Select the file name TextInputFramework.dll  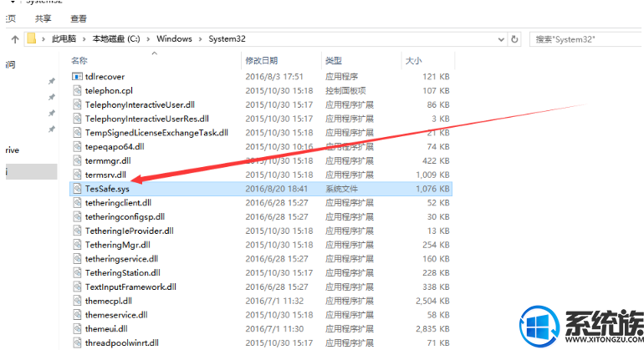(130, 287)
